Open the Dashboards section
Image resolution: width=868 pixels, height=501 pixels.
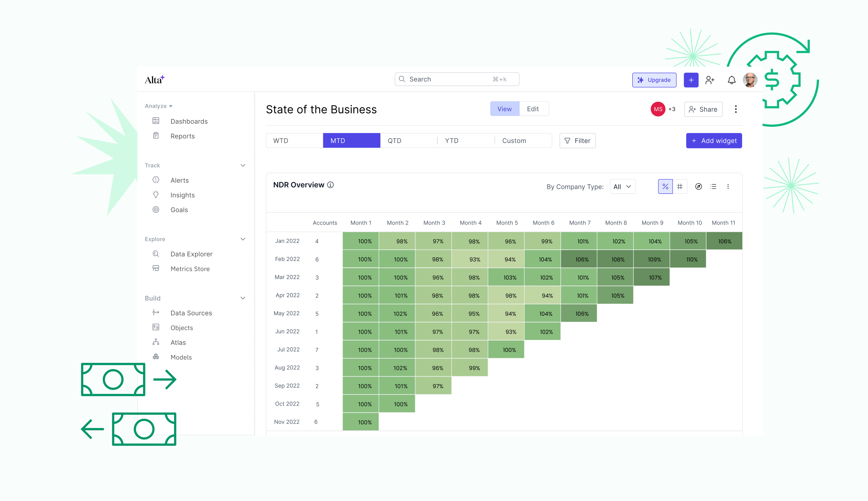click(189, 121)
